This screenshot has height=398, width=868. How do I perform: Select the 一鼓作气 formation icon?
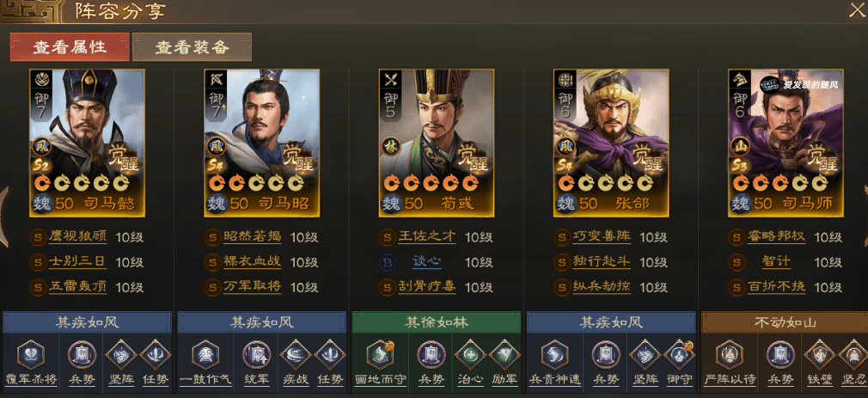pyautogui.click(x=205, y=354)
